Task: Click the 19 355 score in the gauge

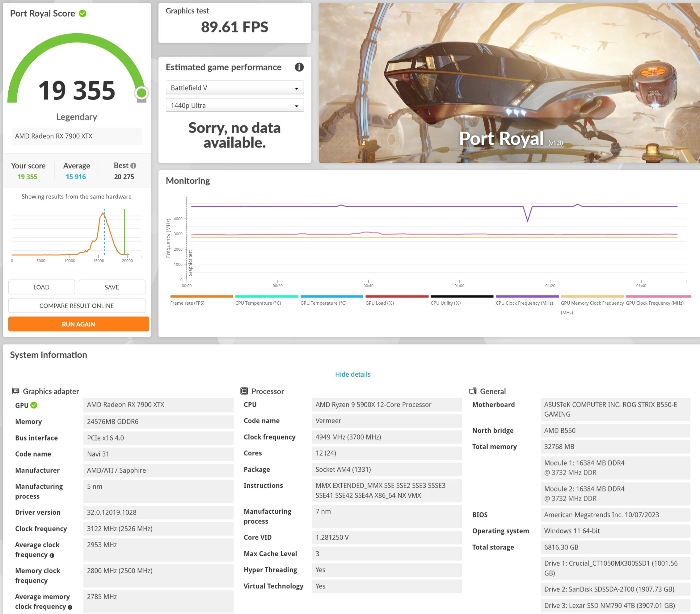Action: (77, 90)
